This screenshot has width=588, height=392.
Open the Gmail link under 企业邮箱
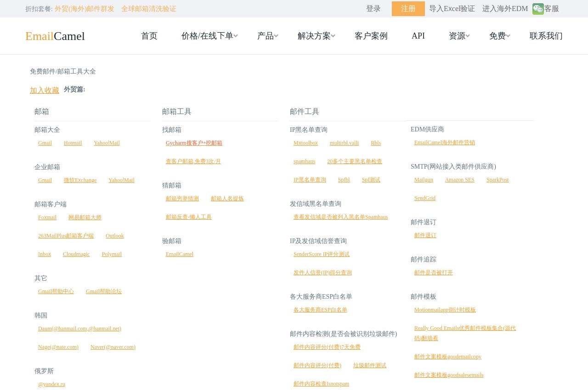click(x=45, y=180)
